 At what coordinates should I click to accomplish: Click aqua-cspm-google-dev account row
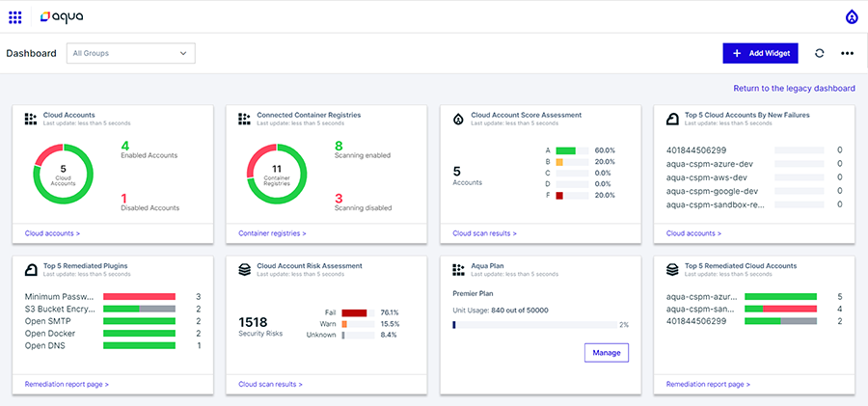click(x=754, y=191)
